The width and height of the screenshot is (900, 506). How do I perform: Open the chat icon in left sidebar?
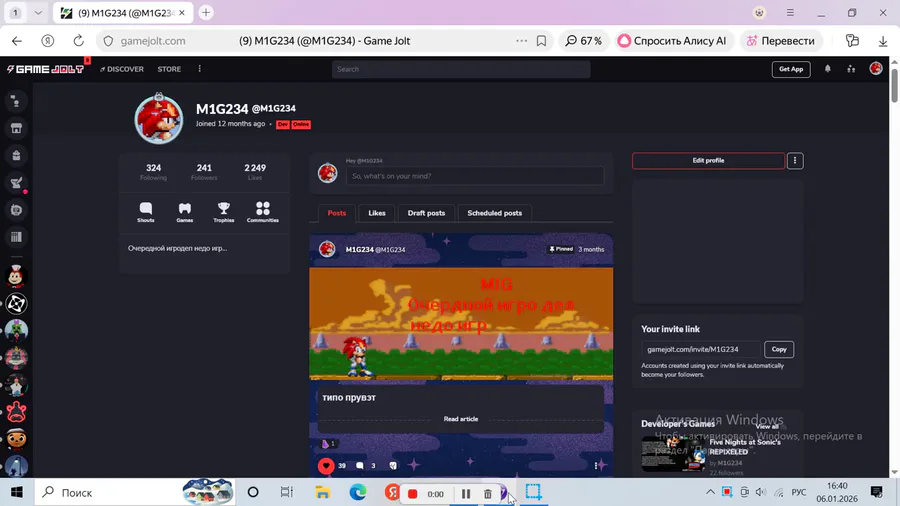click(16, 102)
